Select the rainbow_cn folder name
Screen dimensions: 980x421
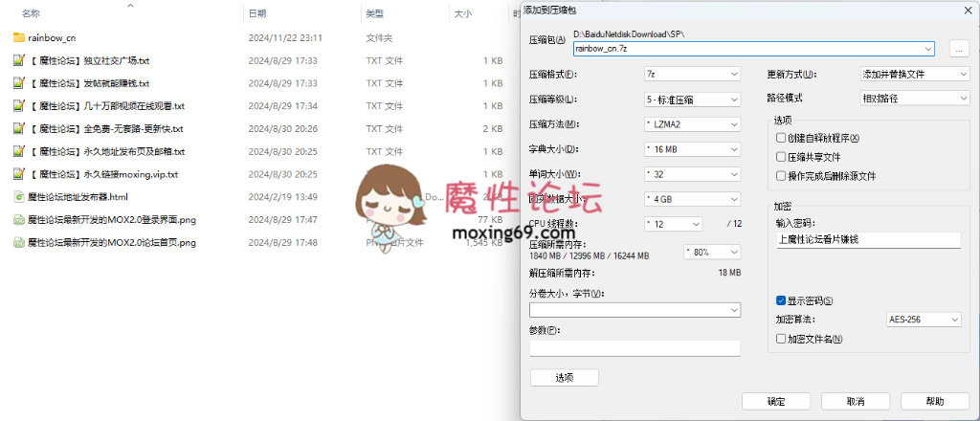(52, 37)
